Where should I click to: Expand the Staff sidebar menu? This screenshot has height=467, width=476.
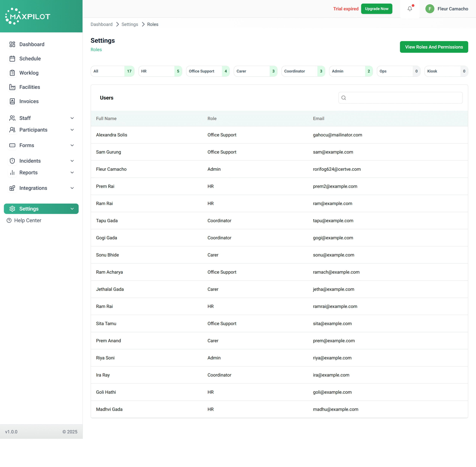(72, 118)
